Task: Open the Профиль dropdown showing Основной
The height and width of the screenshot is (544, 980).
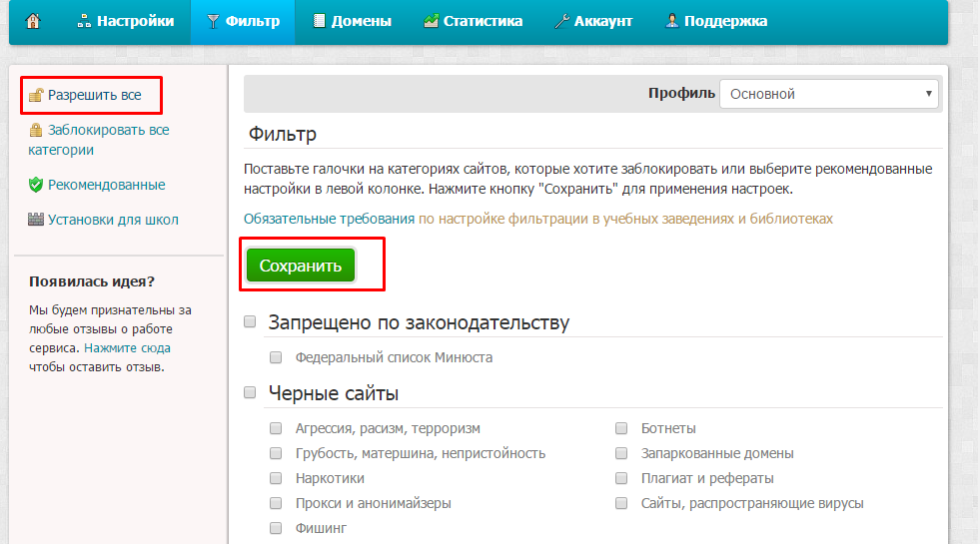Action: click(829, 94)
